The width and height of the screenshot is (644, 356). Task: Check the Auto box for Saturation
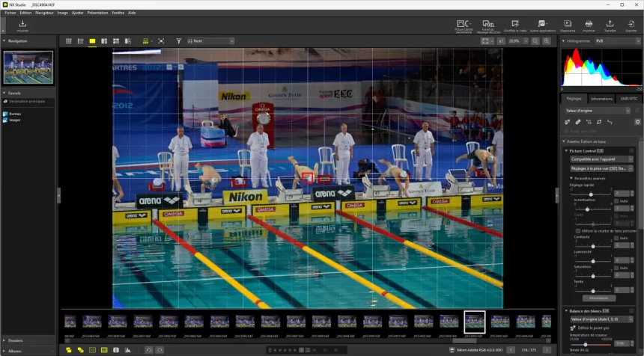[x=616, y=267]
